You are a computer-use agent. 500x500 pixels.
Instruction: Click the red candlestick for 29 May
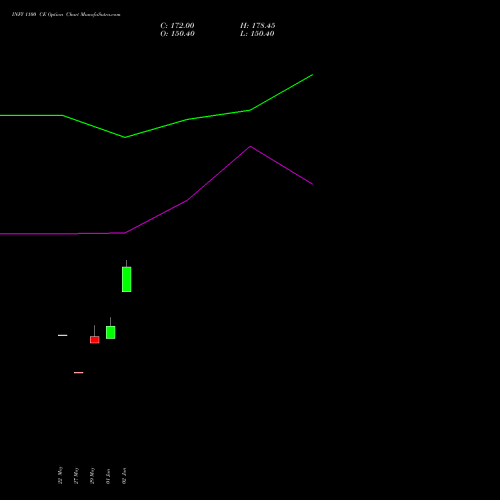coord(95,340)
